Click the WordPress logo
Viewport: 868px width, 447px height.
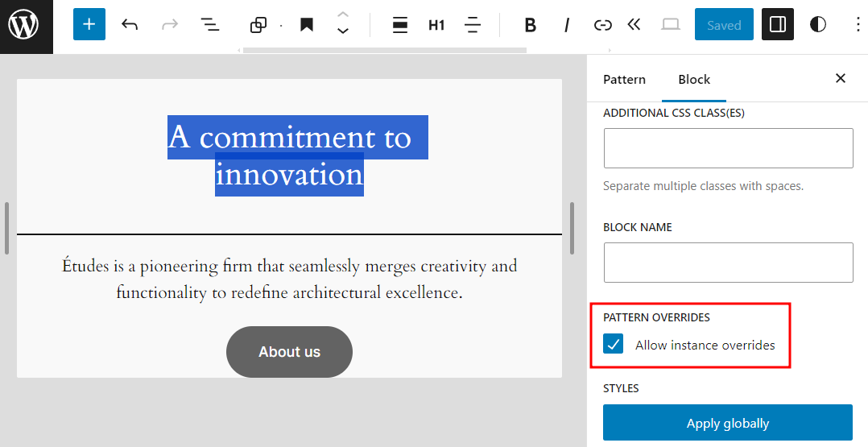pos(24,26)
